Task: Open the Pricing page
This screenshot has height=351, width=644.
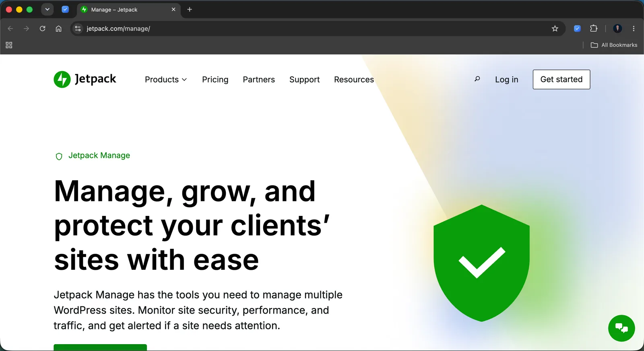Action: click(x=215, y=80)
